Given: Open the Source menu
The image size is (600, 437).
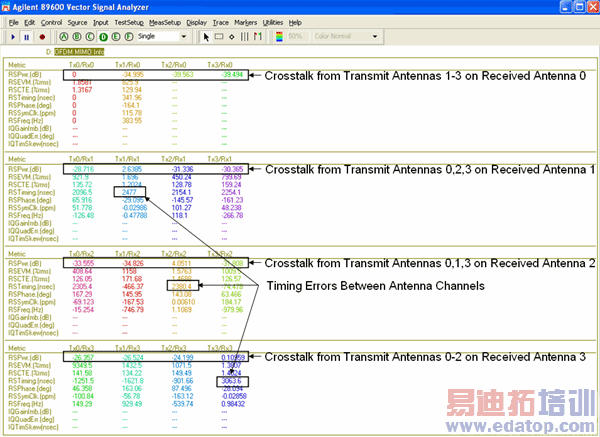Looking at the screenshot, I should (x=77, y=23).
